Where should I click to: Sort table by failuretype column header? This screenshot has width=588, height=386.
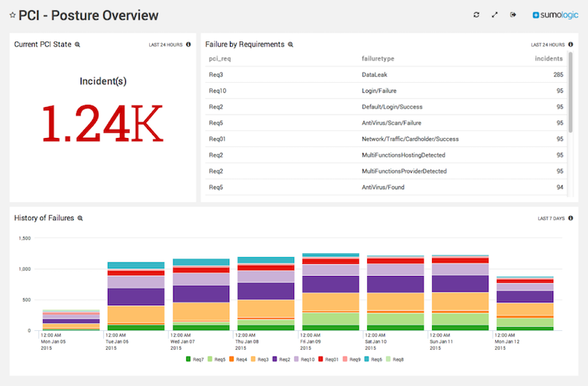378,59
